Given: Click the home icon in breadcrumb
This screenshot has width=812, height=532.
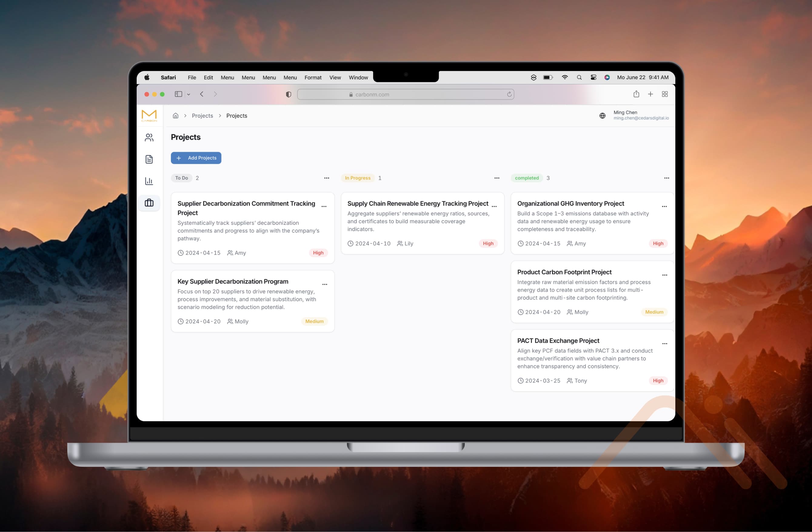Looking at the screenshot, I should click(175, 116).
